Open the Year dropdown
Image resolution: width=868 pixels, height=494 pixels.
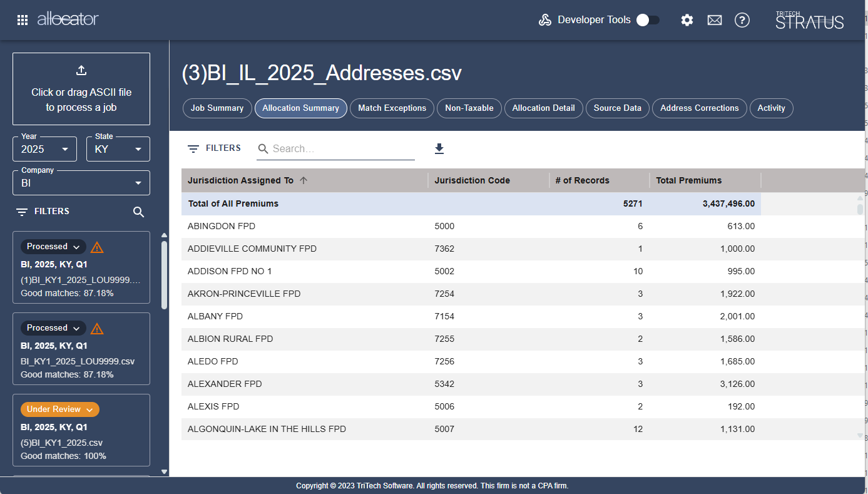coord(45,149)
